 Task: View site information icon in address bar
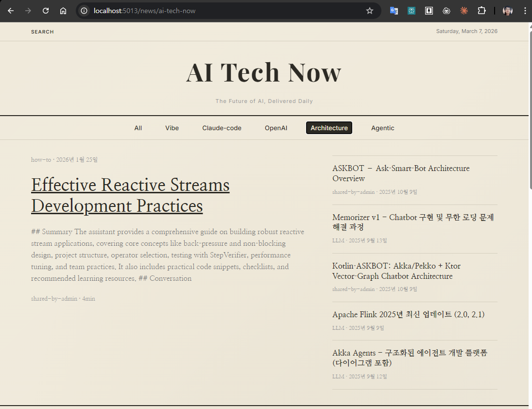(x=85, y=11)
